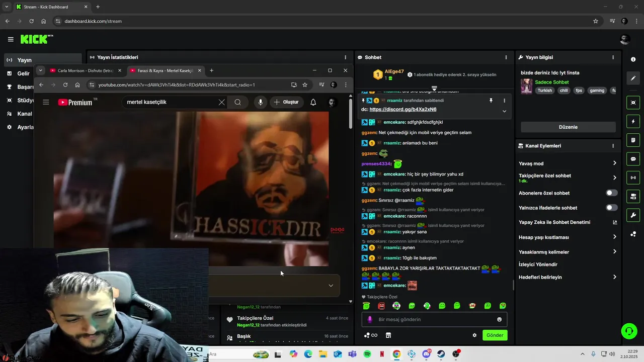Open Kick profile avatar menu
The width and height of the screenshot is (644, 362).
[625, 39]
